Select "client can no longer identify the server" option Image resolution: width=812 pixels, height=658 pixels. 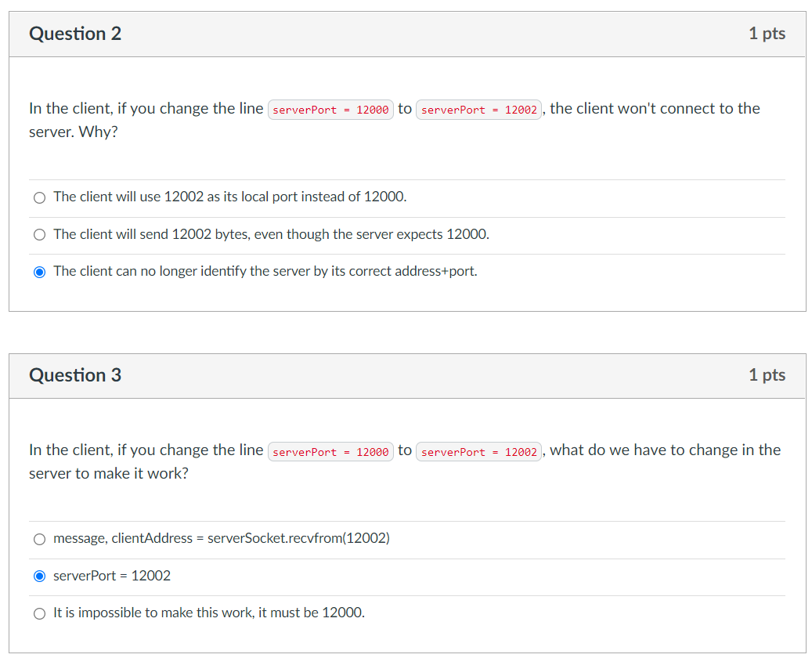tap(39, 272)
